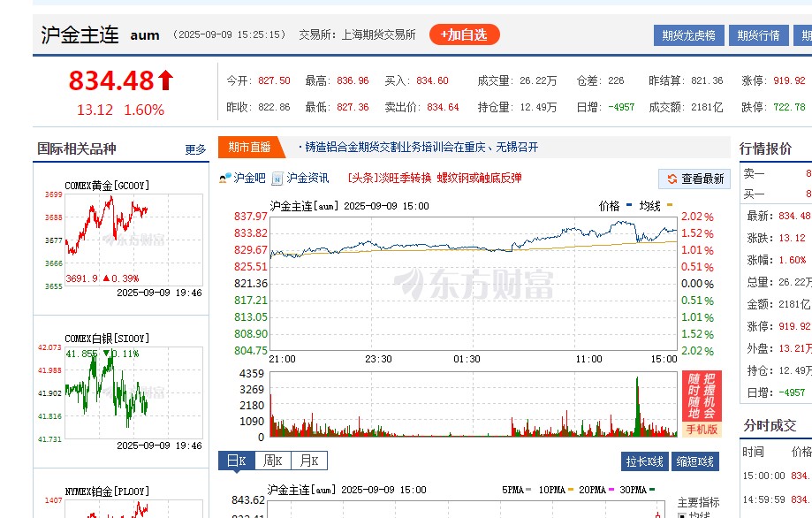Click the 昨收 value 822.86
The image size is (812, 518).
pyautogui.click(x=274, y=107)
